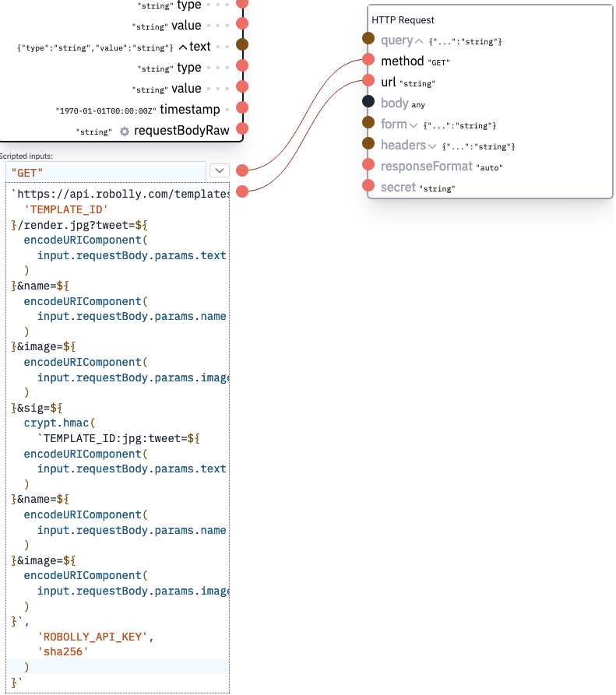
Task: Expand the headers field chevron
Action: pyautogui.click(x=432, y=146)
